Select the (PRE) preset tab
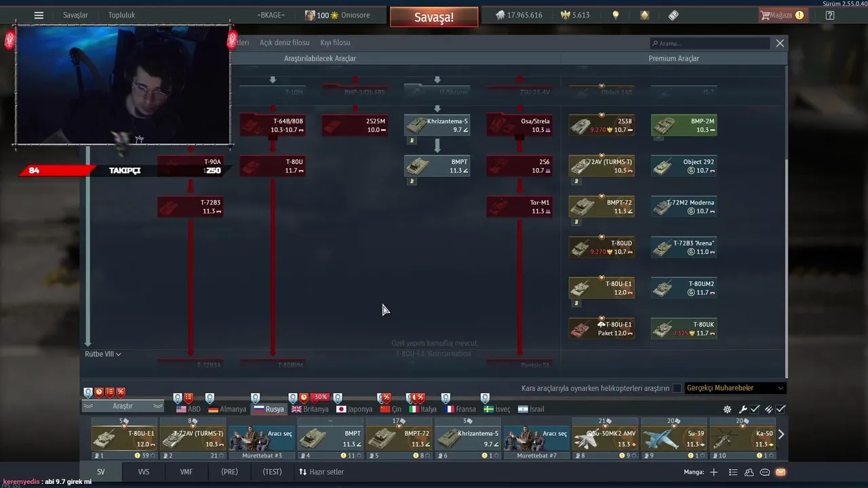 point(229,472)
